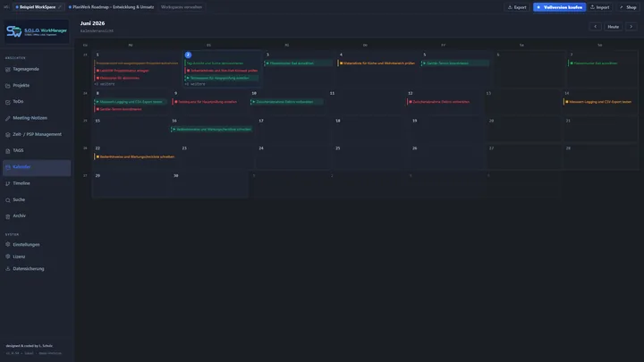The height and width of the screenshot is (362, 644).
Task: Open 'Bedienhinweise und Wartungscheckliste' event on June 22
Action: tap(135, 156)
